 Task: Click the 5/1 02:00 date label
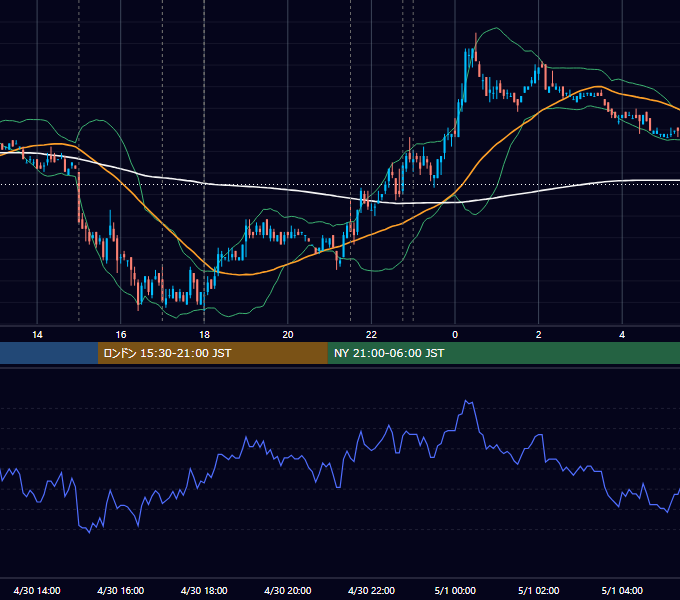(x=539, y=590)
